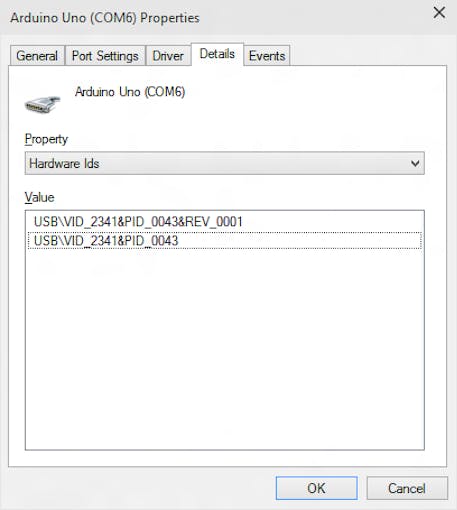
Task: Click the blank title bar area
Action: 313,17
